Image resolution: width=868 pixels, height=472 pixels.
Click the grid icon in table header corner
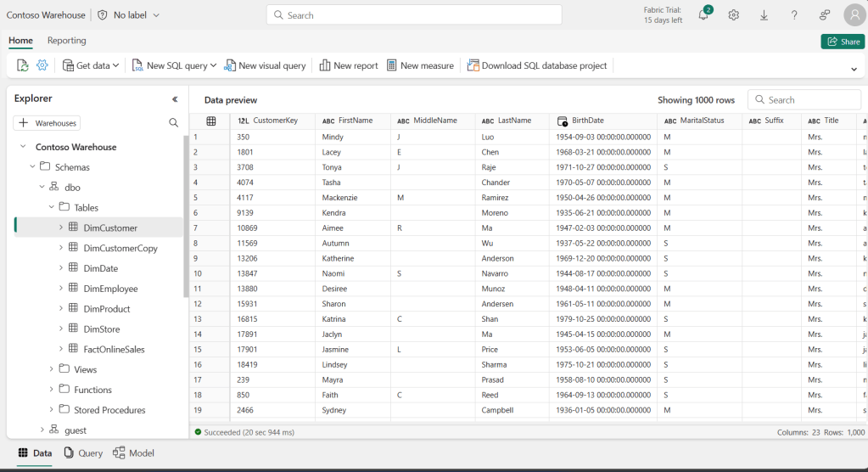(211, 121)
